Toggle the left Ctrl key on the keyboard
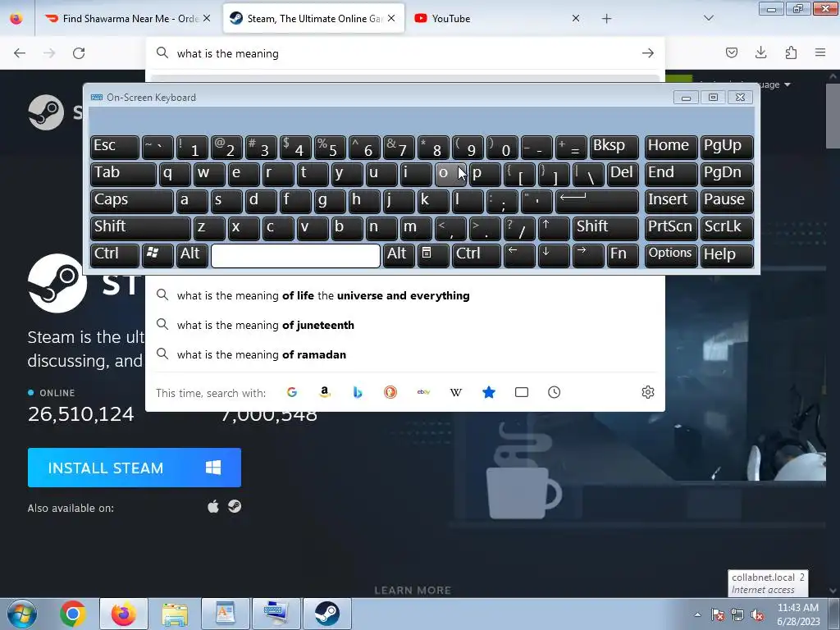Screen dimensions: 840x630 (115, 254)
